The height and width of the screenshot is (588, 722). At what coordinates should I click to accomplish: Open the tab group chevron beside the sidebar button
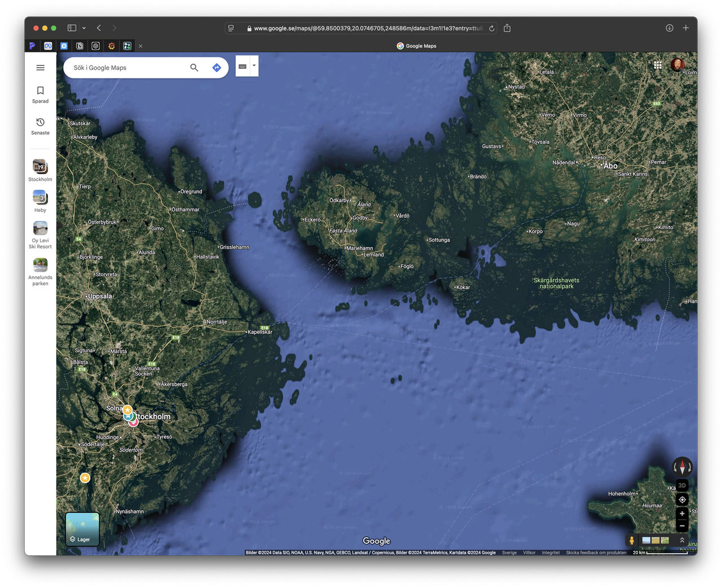[x=82, y=28]
